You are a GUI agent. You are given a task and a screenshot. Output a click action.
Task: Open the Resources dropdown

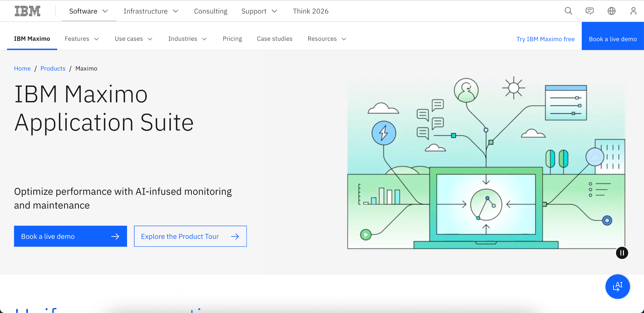pos(327,39)
